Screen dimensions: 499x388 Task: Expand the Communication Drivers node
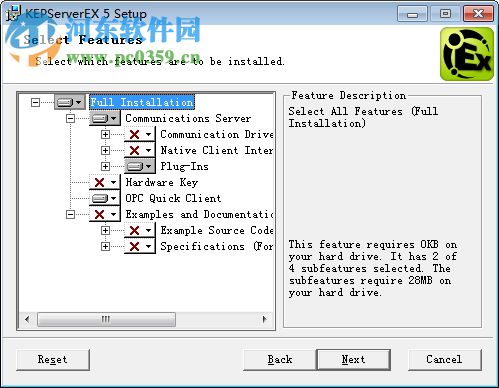coord(105,134)
